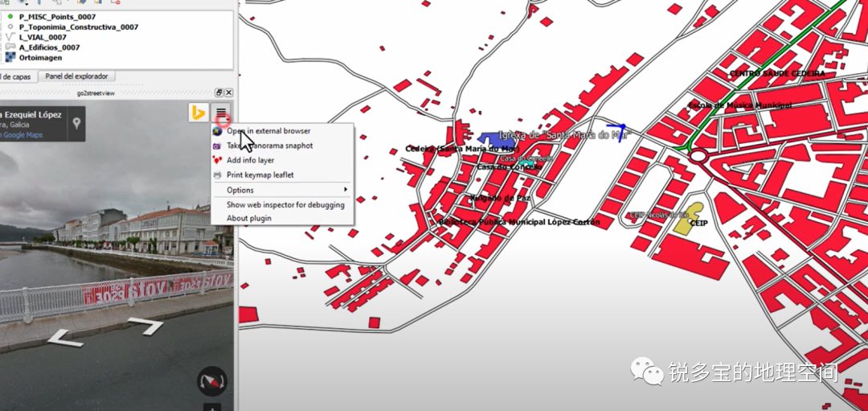Click the Street View compass
Image resolution: width=868 pixels, height=411 pixels.
[212, 382]
